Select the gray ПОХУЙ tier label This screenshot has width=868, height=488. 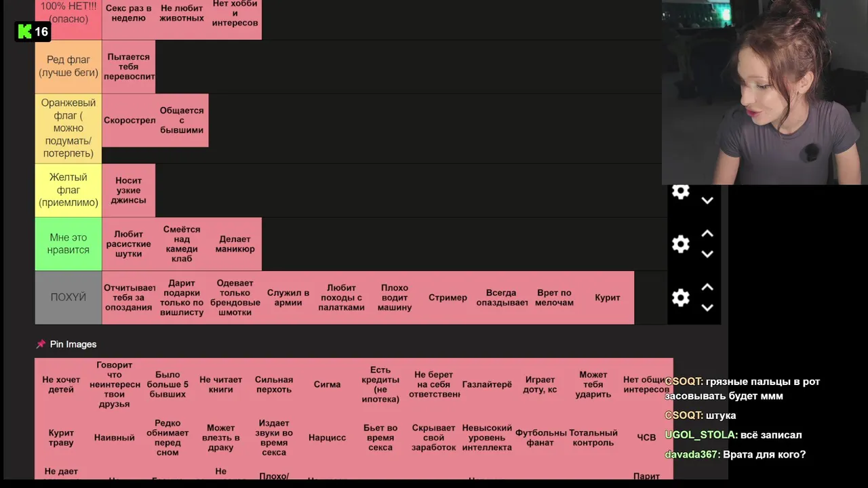pyautogui.click(x=68, y=298)
